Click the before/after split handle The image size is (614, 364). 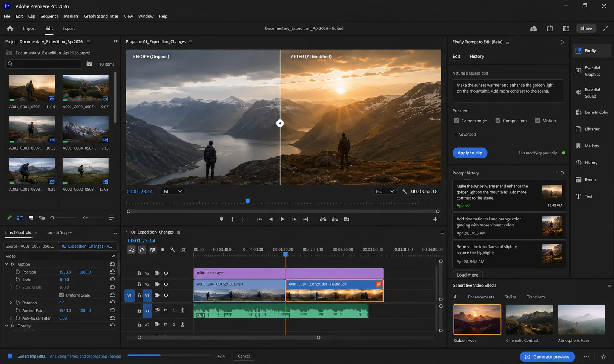click(280, 123)
